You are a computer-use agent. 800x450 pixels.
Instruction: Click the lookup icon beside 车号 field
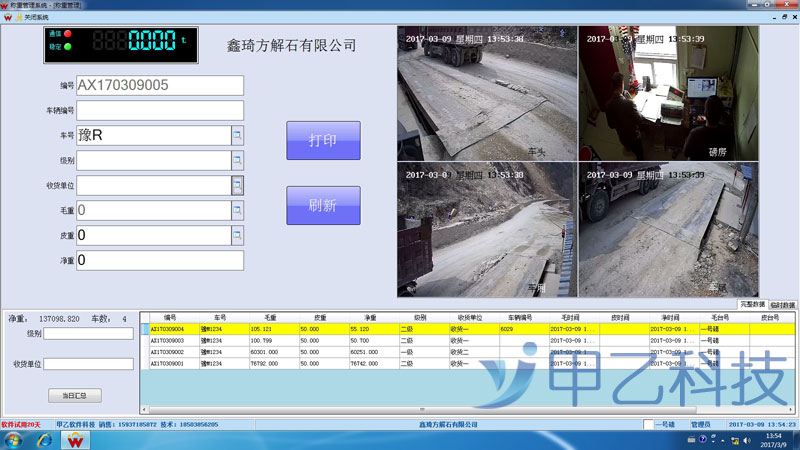pos(238,135)
